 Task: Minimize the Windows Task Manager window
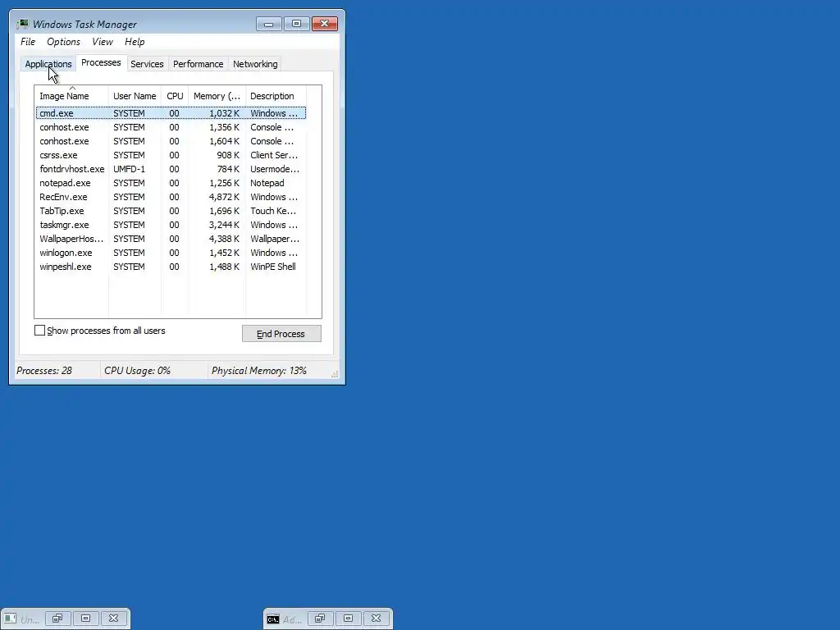click(x=268, y=24)
